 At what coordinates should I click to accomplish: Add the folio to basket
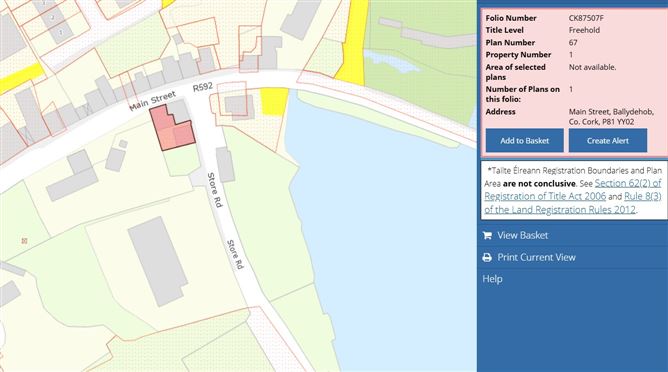pyautogui.click(x=524, y=141)
